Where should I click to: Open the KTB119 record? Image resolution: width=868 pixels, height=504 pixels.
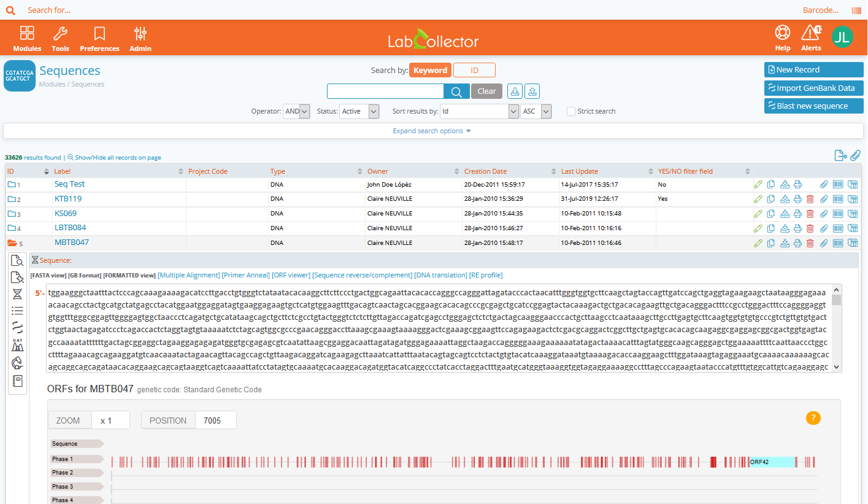(x=68, y=198)
